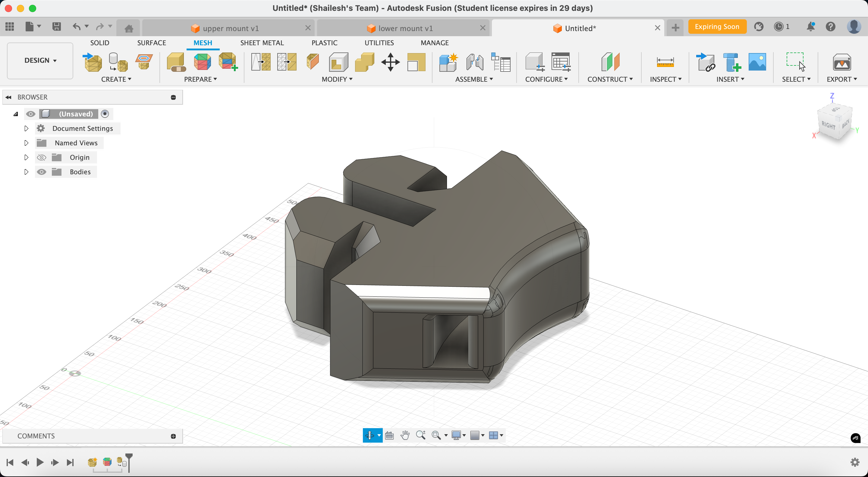Select the second timeline feature marker

(x=107, y=462)
